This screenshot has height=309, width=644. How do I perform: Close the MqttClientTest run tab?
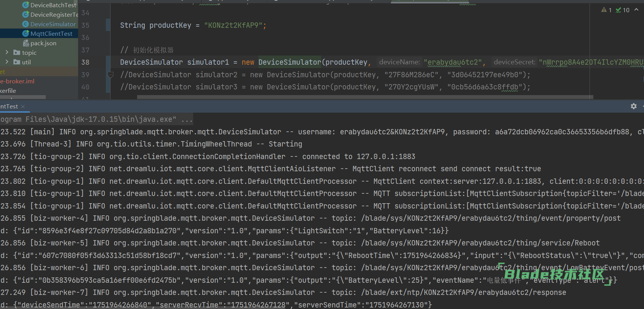pyautogui.click(x=23, y=107)
